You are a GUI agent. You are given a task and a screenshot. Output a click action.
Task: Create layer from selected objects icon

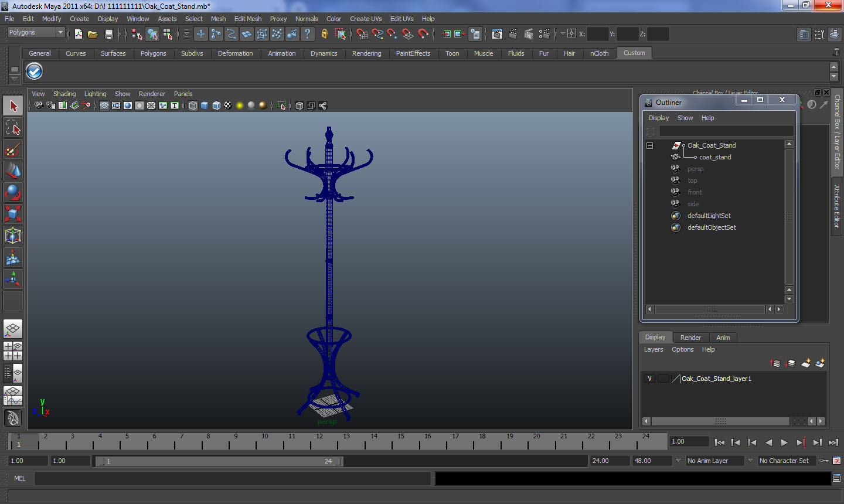tap(820, 363)
